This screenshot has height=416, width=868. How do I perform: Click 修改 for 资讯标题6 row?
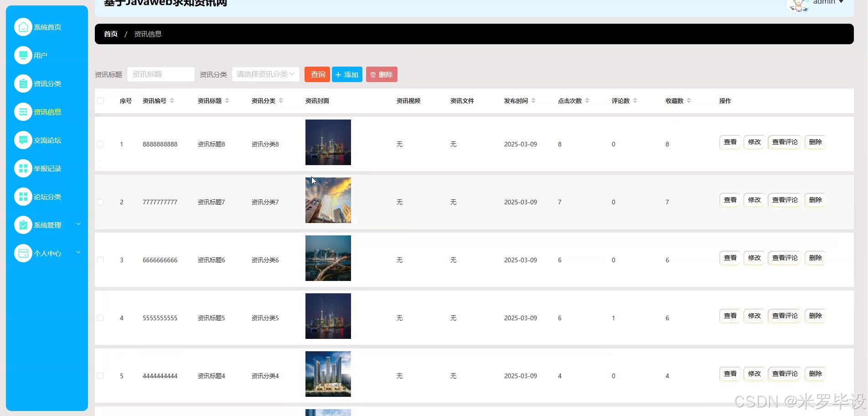click(754, 258)
